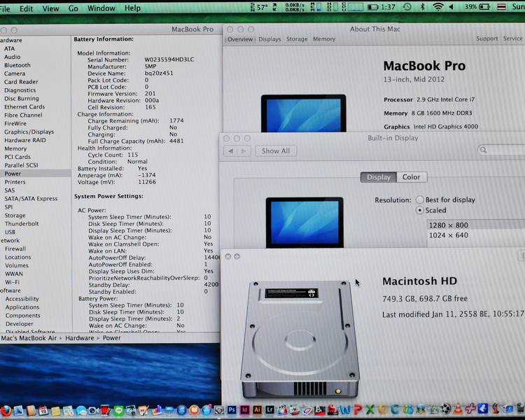The width and height of the screenshot is (525, 420).
Task: Open Microsoft Outlook from the Dock
Action: tap(383, 409)
